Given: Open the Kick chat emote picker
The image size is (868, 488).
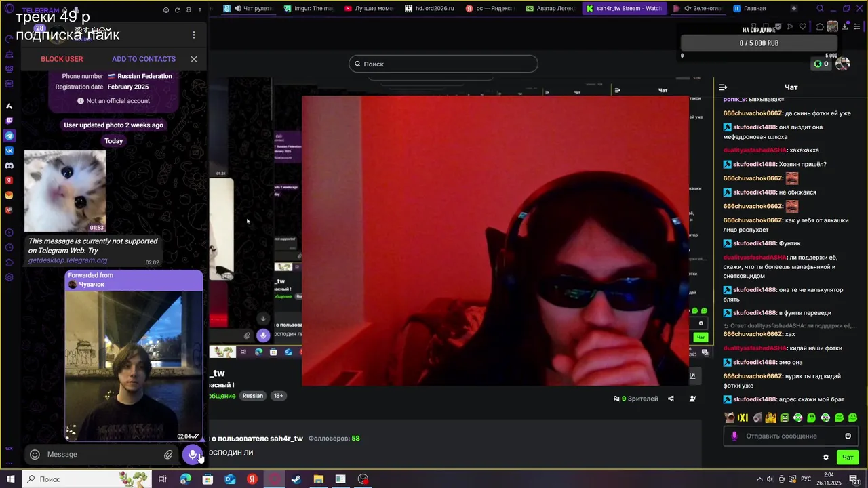Looking at the screenshot, I should coord(848,436).
